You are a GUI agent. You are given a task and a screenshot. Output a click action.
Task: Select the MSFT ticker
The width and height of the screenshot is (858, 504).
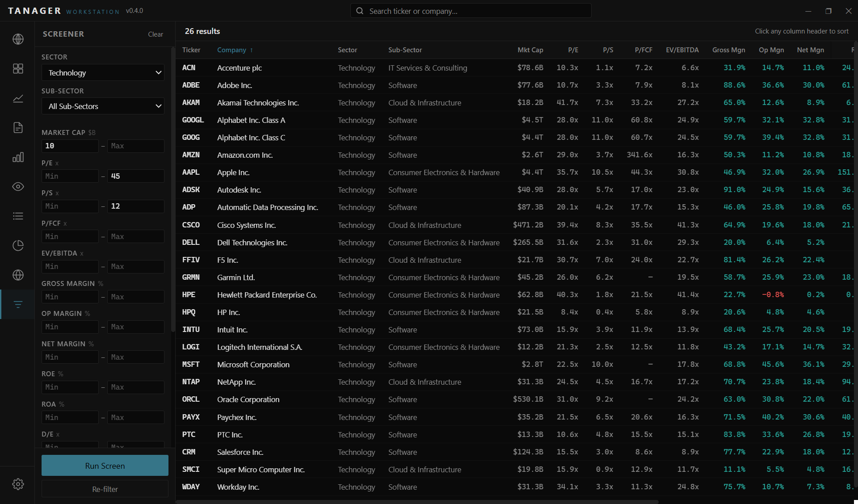point(191,365)
